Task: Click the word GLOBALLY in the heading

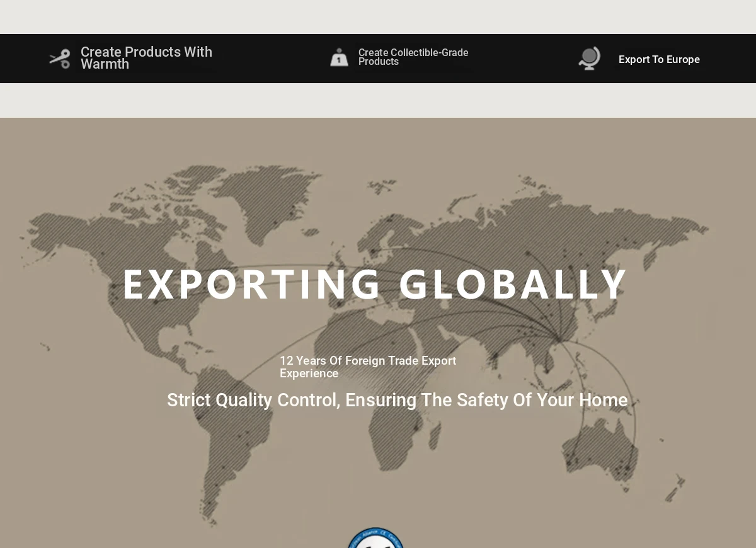Action: [x=513, y=284]
